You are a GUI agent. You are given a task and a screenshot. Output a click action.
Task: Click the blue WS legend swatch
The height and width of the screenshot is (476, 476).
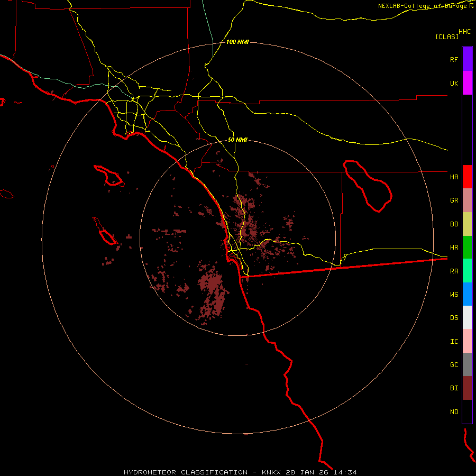[467, 294]
